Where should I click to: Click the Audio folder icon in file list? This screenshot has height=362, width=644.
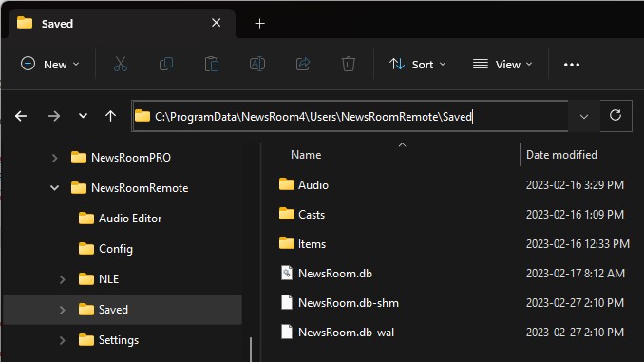tap(287, 184)
